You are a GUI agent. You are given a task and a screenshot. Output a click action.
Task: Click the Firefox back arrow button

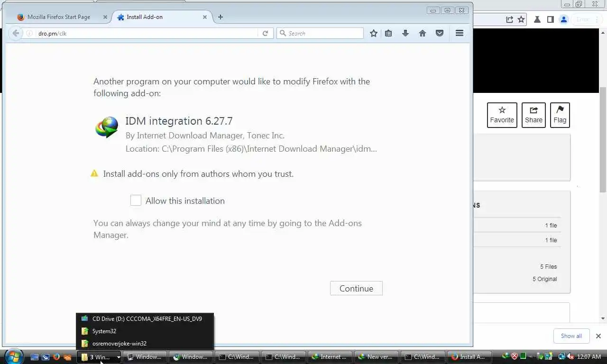click(16, 33)
